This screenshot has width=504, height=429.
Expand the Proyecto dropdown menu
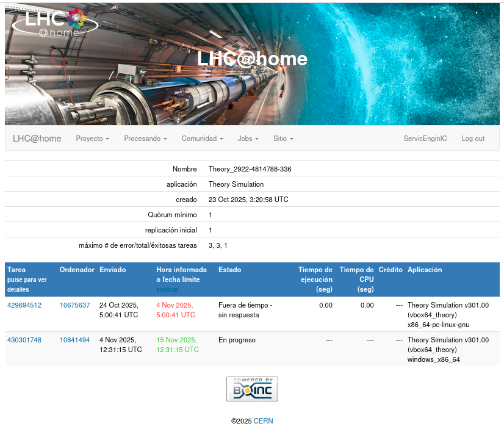tap(92, 139)
